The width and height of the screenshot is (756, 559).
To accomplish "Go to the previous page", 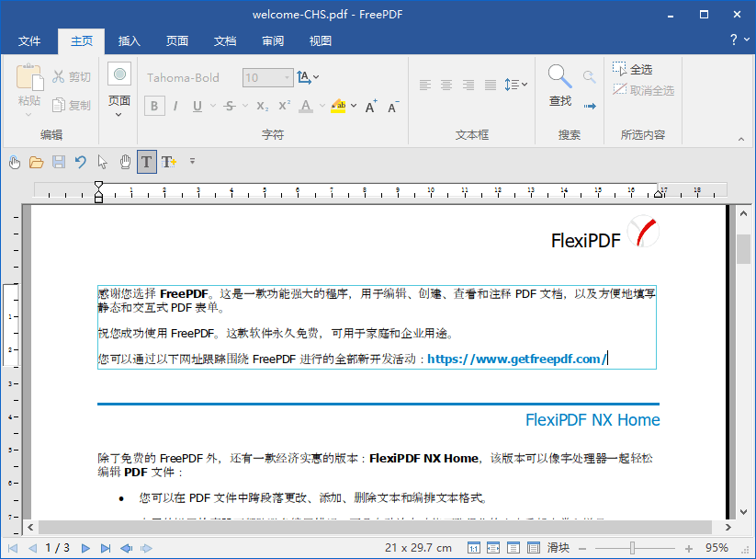I will pos(32,548).
